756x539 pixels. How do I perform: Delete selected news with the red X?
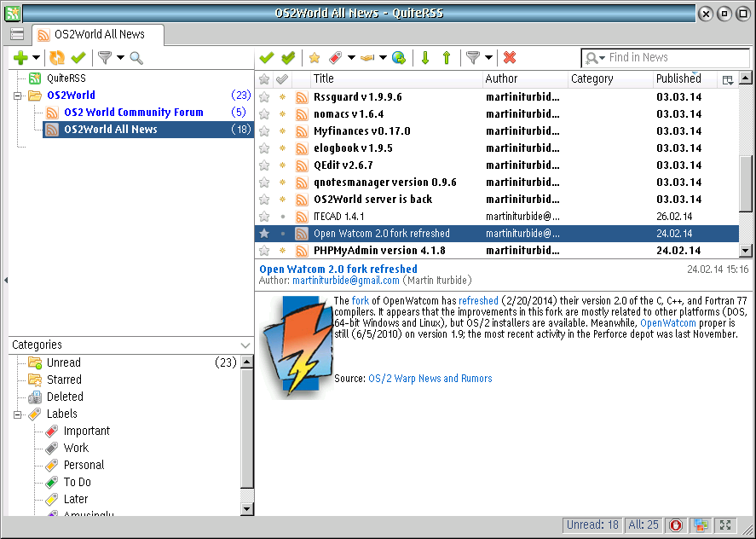click(510, 58)
